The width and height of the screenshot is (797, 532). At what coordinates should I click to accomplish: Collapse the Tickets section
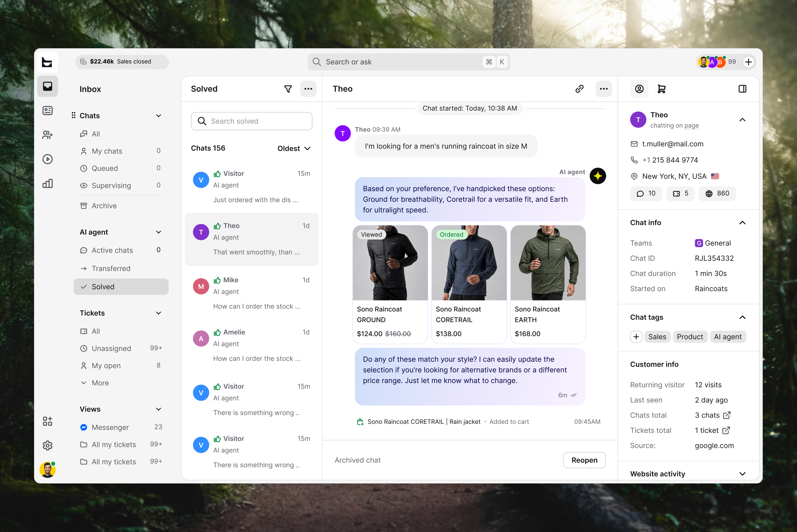coord(158,313)
